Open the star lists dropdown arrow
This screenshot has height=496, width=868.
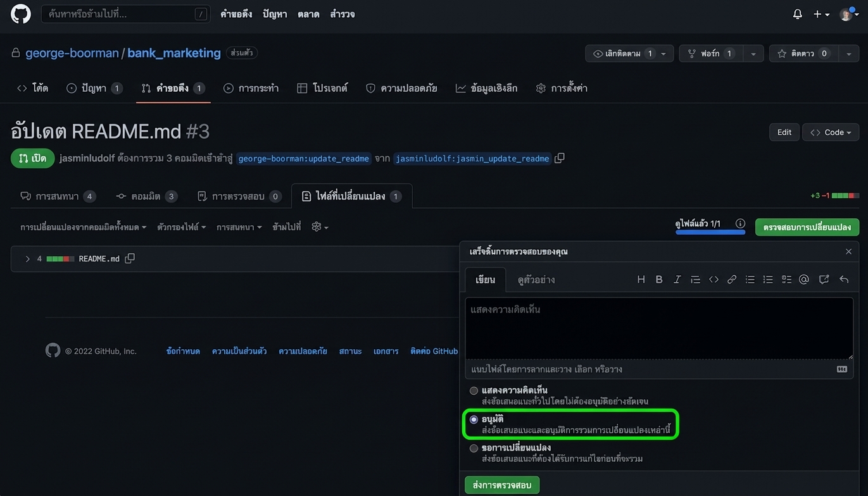(x=848, y=54)
